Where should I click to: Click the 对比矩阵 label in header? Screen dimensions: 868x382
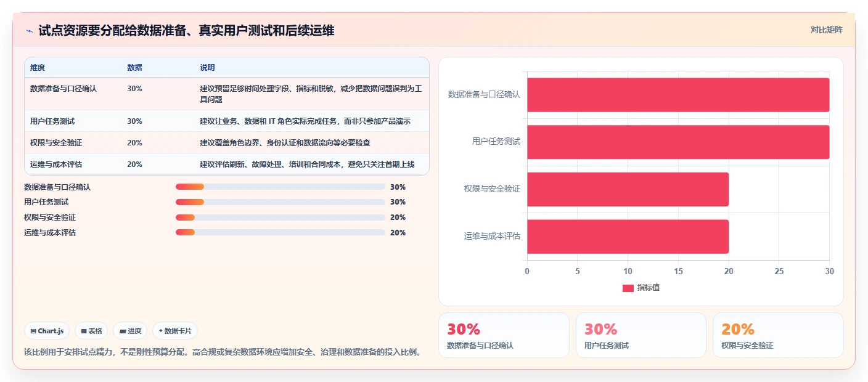(826, 30)
